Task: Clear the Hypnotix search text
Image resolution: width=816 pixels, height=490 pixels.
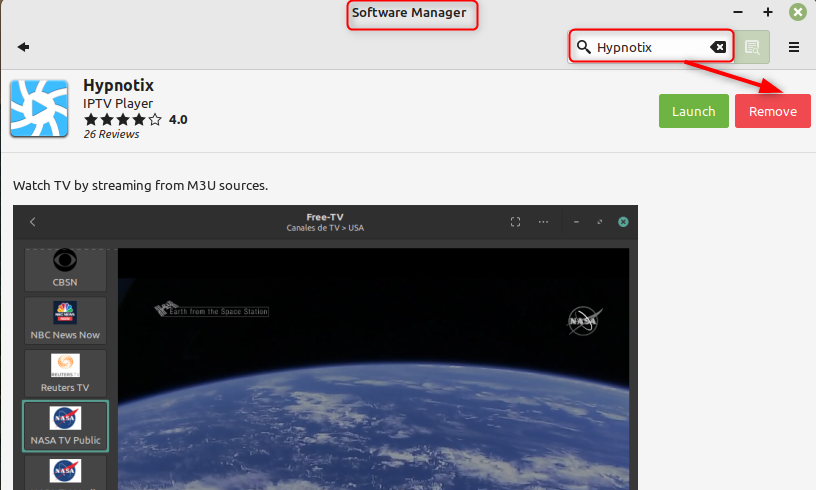Action: [x=718, y=47]
